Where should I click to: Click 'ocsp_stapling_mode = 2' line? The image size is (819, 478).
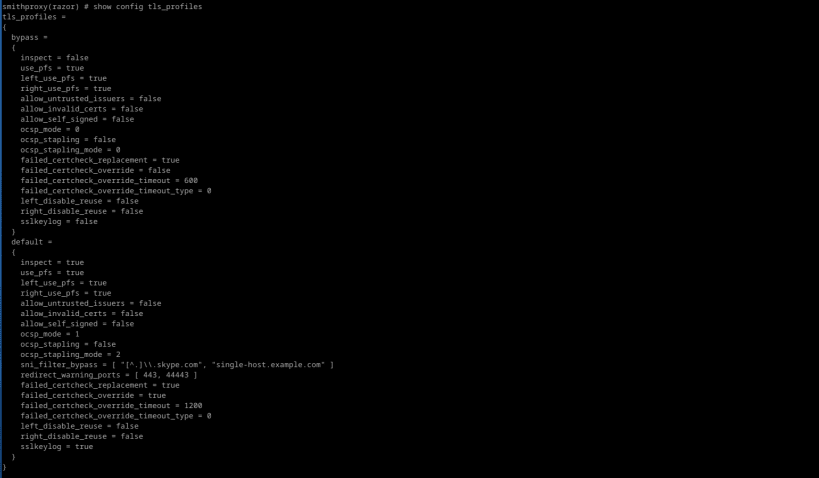pyautogui.click(x=71, y=354)
